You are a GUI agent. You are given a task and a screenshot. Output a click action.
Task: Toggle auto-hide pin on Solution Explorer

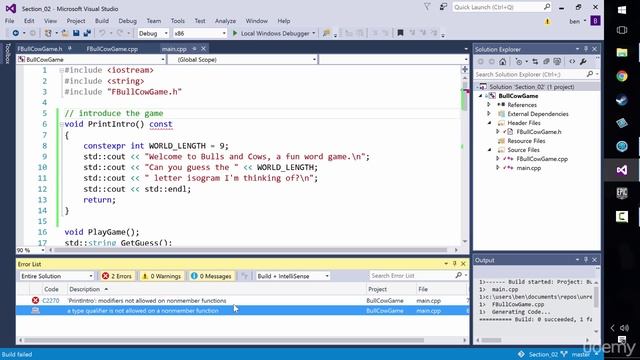coord(586,49)
